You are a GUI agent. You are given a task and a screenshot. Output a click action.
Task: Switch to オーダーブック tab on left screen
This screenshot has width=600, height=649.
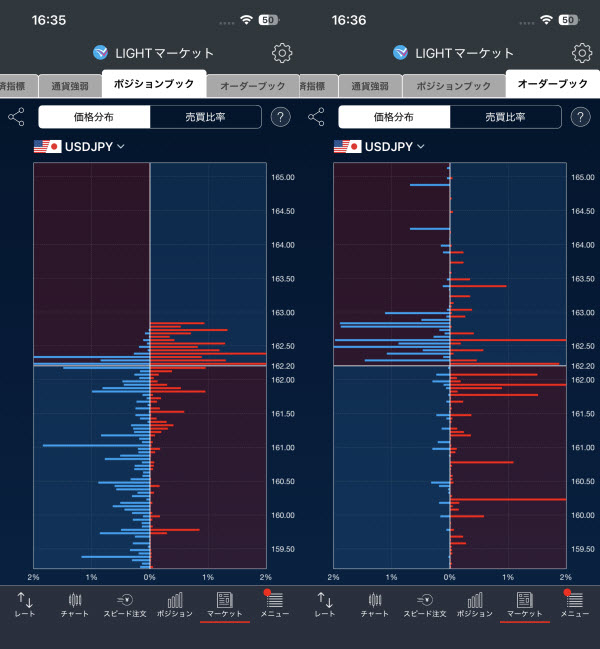click(252, 86)
